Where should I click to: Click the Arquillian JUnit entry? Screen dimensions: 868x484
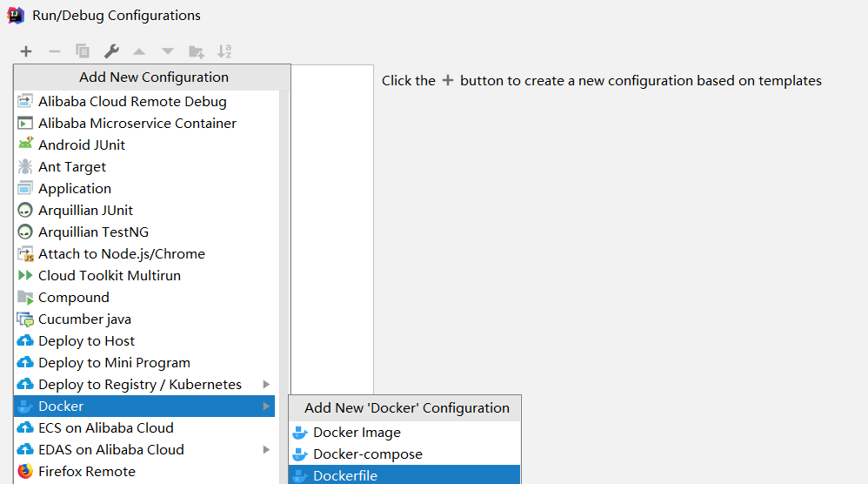[x=144, y=211]
